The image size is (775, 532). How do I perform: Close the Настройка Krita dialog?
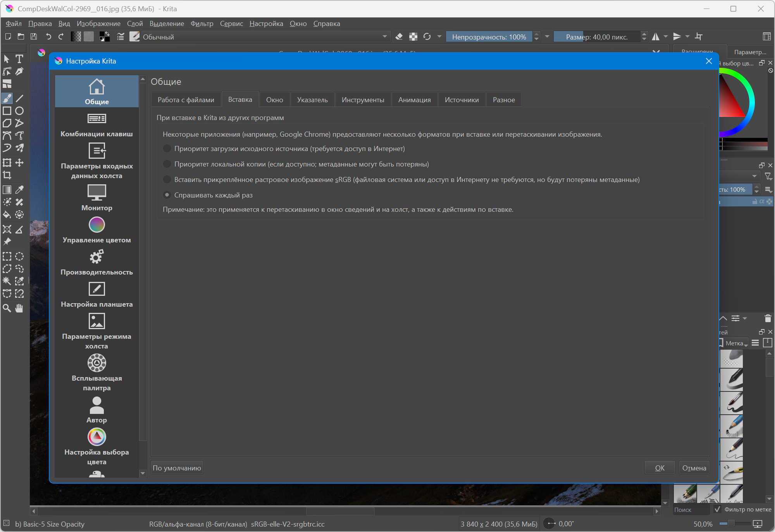pyautogui.click(x=709, y=61)
